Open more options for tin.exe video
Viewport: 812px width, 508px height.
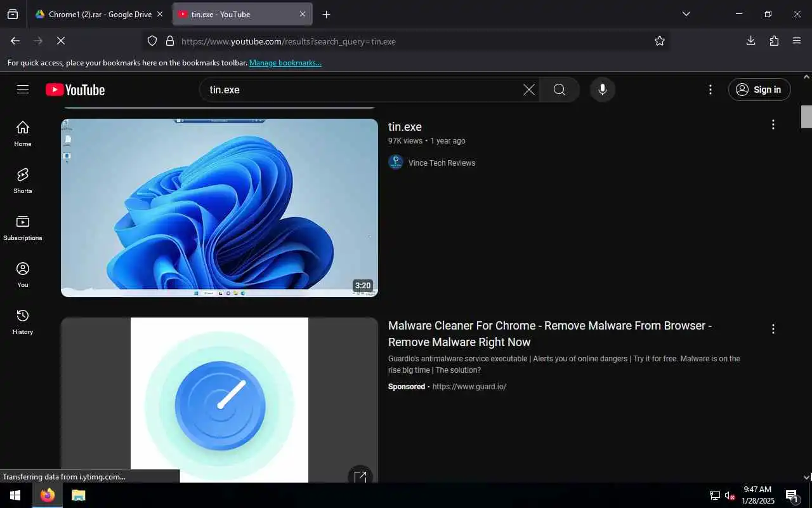pyautogui.click(x=773, y=124)
